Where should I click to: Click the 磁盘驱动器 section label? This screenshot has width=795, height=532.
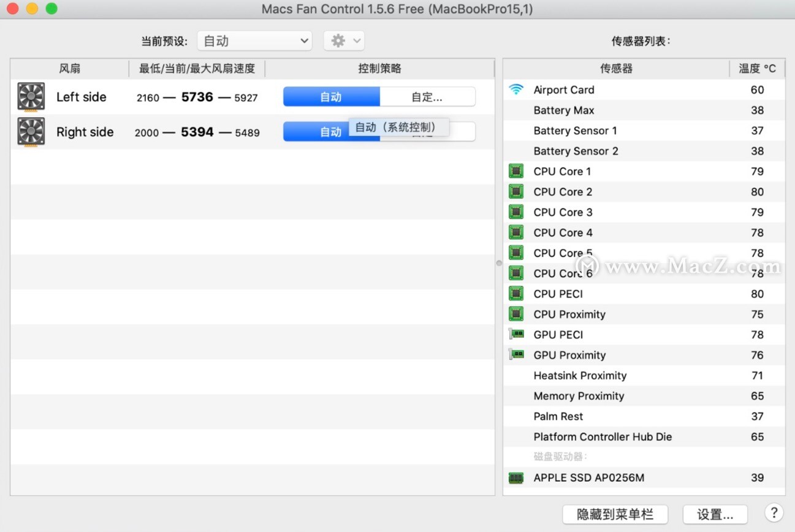point(561,457)
